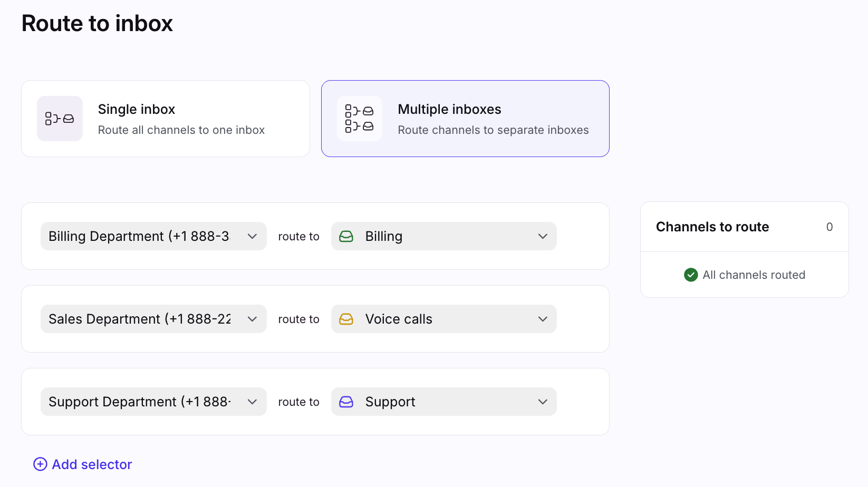Viewport: 868px width, 487px height.
Task: Expand the Billing inbox destination dropdown
Action: [x=443, y=236]
